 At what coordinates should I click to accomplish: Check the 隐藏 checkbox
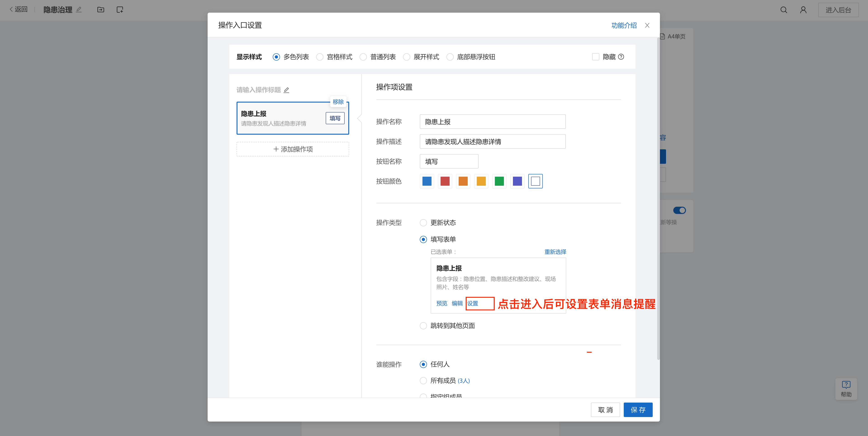click(595, 57)
